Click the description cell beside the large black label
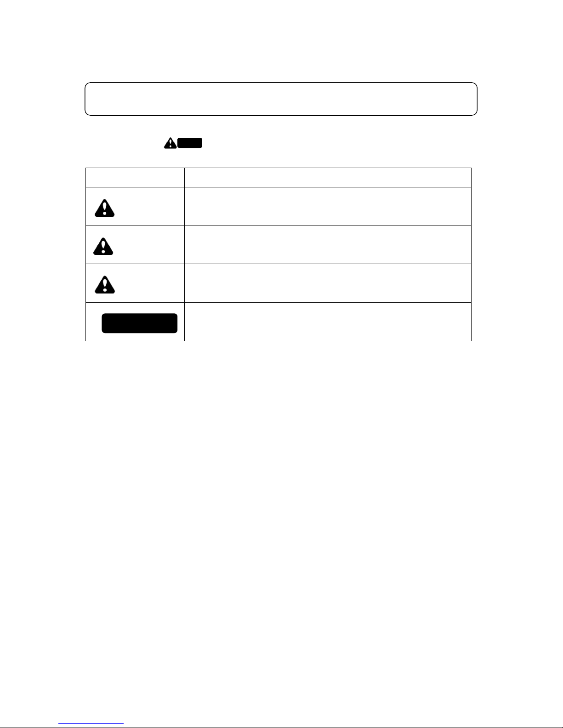Image resolution: width=563 pixels, height=728 pixels. [x=328, y=322]
